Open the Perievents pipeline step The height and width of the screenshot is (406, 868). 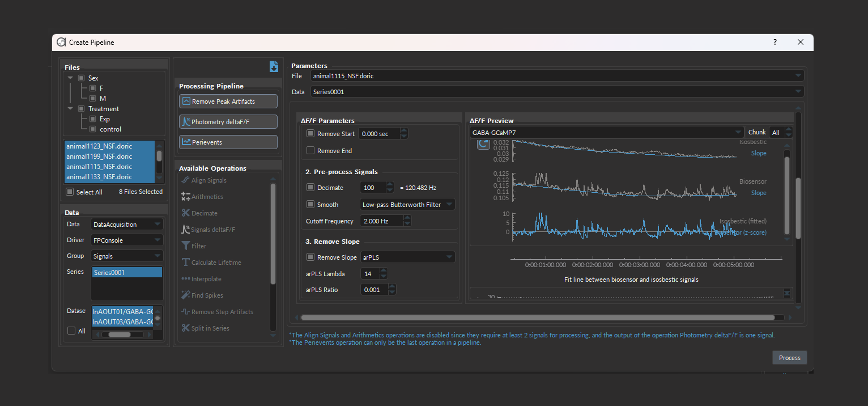[x=228, y=142]
